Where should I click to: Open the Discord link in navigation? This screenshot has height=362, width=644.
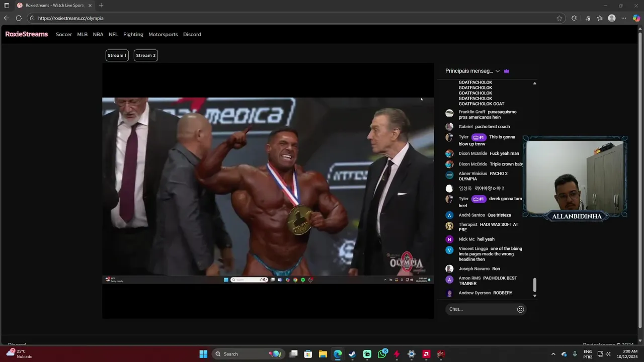[x=192, y=35]
